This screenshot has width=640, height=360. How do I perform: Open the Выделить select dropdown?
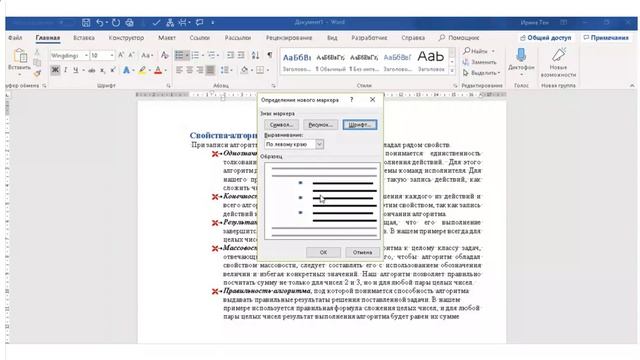pos(482,73)
